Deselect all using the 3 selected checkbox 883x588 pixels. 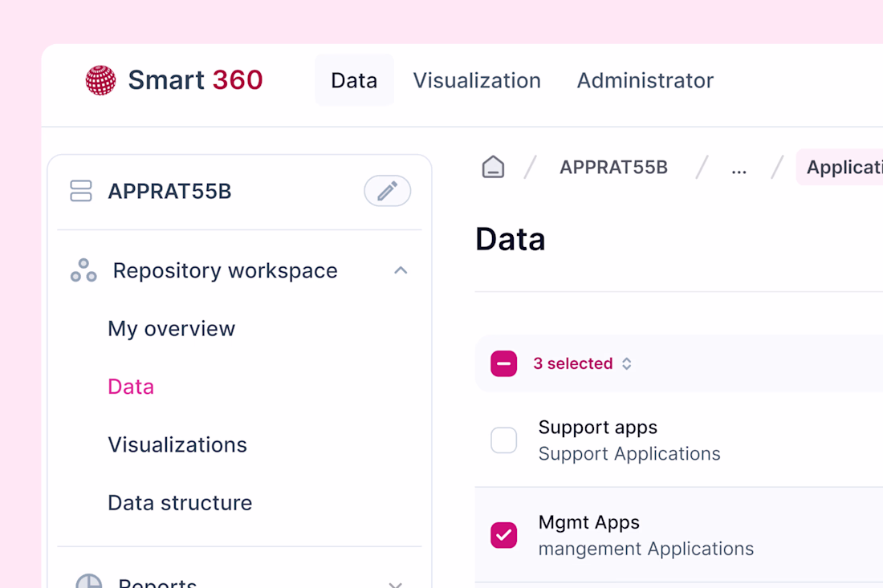pyautogui.click(x=503, y=363)
